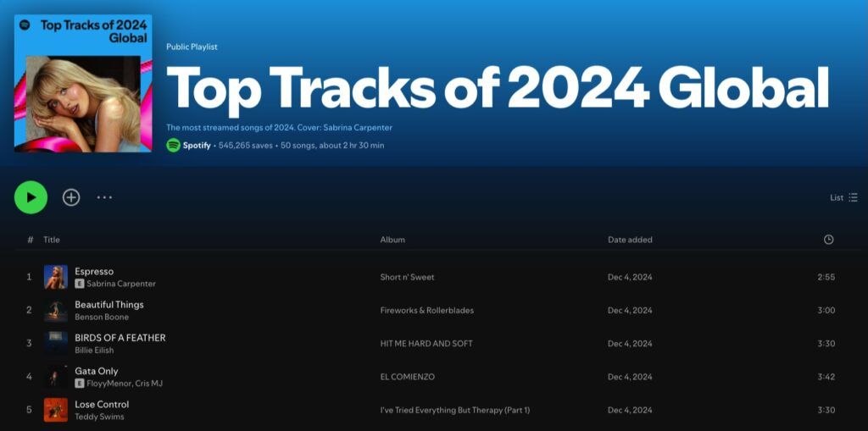Open the three-dot more options menu
Screen dimensions: 868x431
click(x=104, y=197)
